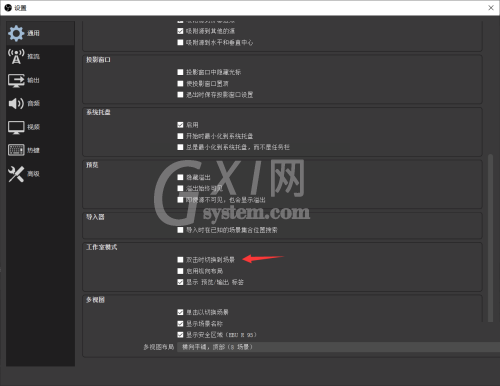Click the OBS logo in title bar
This screenshot has height=386, width=500.
[x=8, y=8]
